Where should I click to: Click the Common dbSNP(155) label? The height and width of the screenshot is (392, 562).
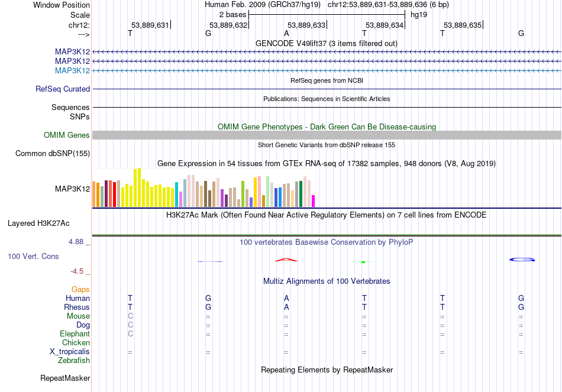point(52,153)
